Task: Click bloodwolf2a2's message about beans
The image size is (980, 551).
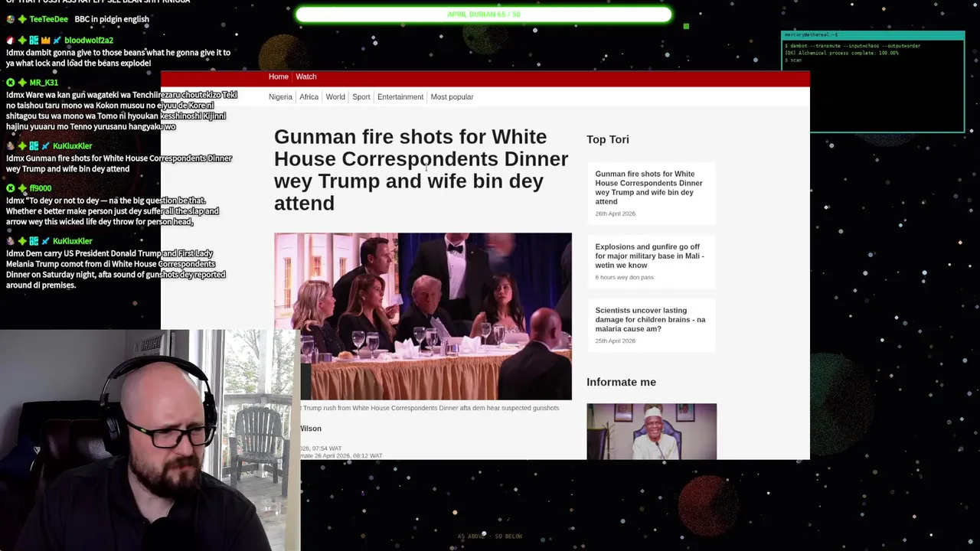Action: pyautogui.click(x=118, y=57)
